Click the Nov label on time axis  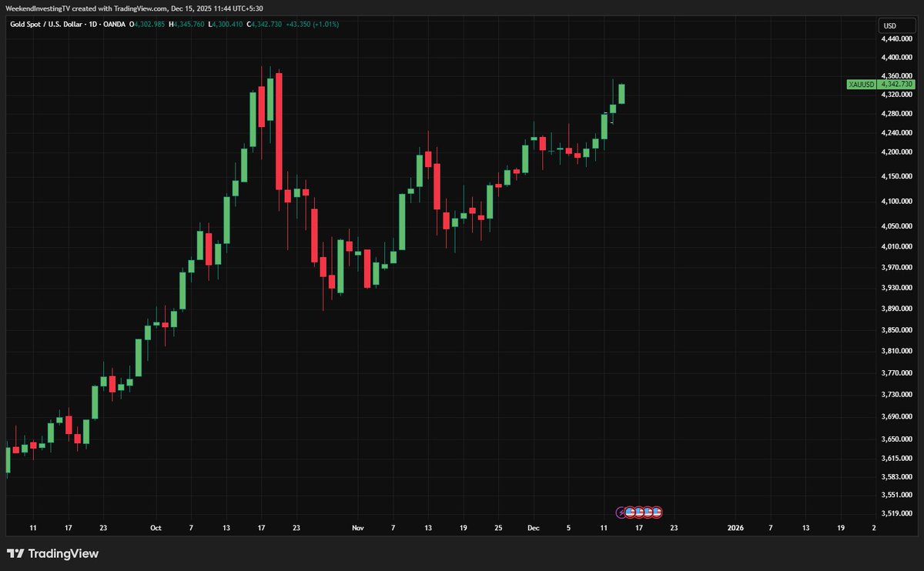pos(358,529)
